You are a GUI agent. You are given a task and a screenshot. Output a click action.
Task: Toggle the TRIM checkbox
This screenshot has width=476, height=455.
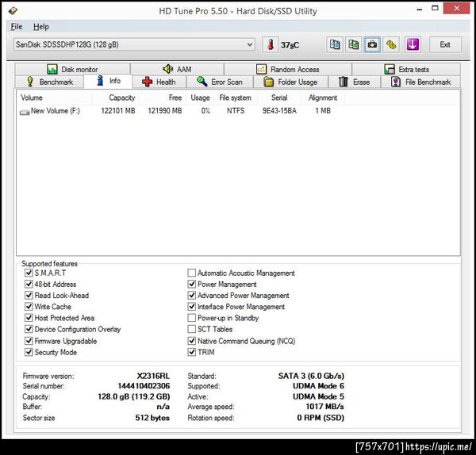click(191, 352)
